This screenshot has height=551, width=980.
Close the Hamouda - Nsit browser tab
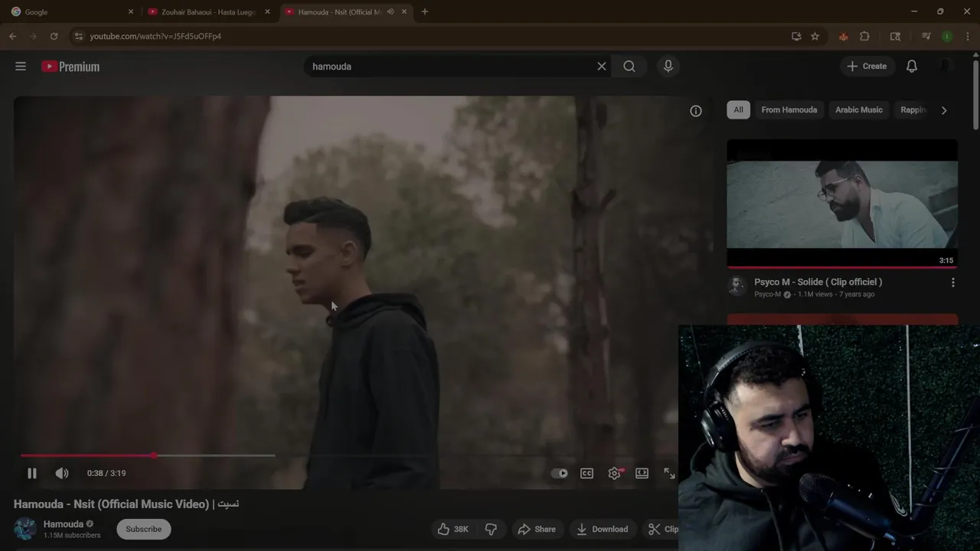tap(403, 11)
